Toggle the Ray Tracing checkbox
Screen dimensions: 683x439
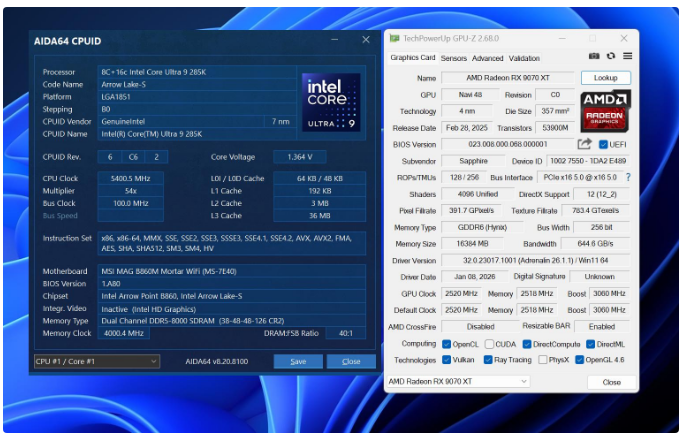[487, 360]
